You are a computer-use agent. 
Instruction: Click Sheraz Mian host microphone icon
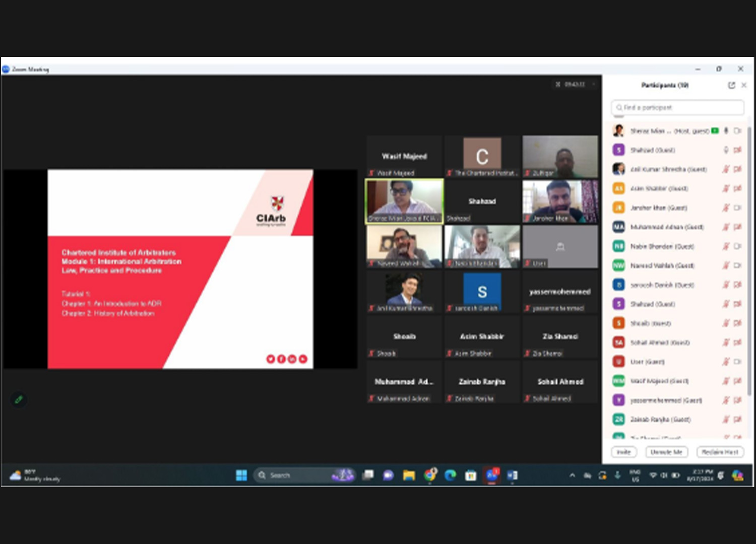[x=726, y=131]
